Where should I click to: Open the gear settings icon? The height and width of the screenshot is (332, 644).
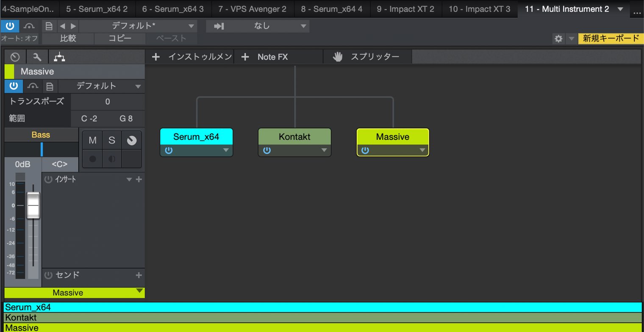558,39
